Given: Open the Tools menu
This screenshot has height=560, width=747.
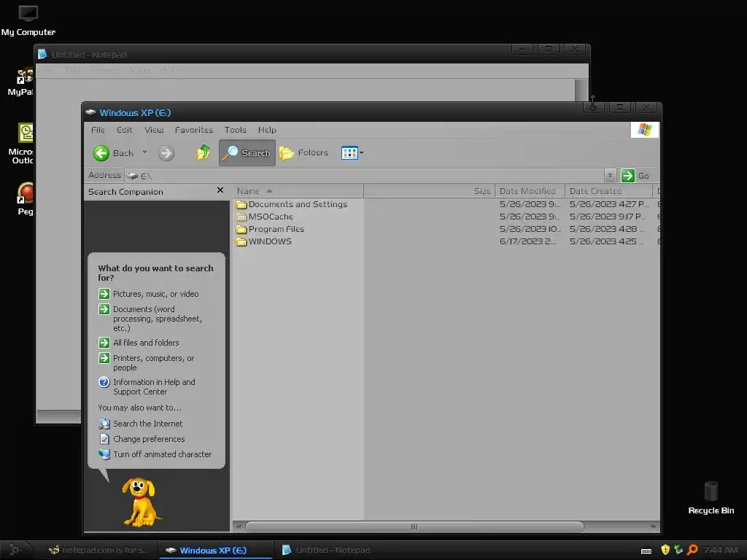Looking at the screenshot, I should [236, 130].
